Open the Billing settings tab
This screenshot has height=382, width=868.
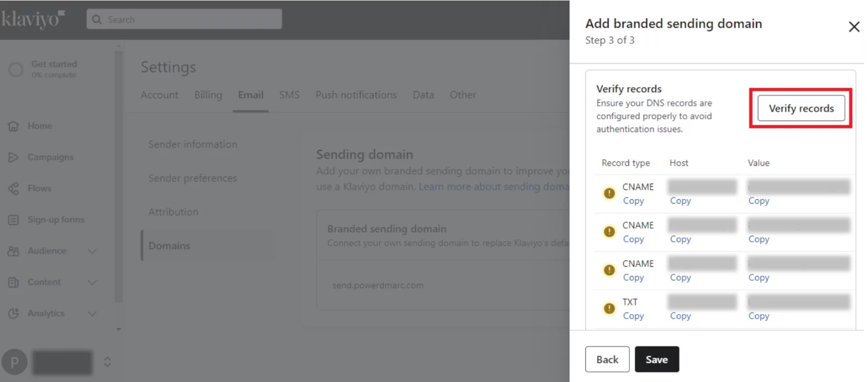pyautogui.click(x=208, y=95)
